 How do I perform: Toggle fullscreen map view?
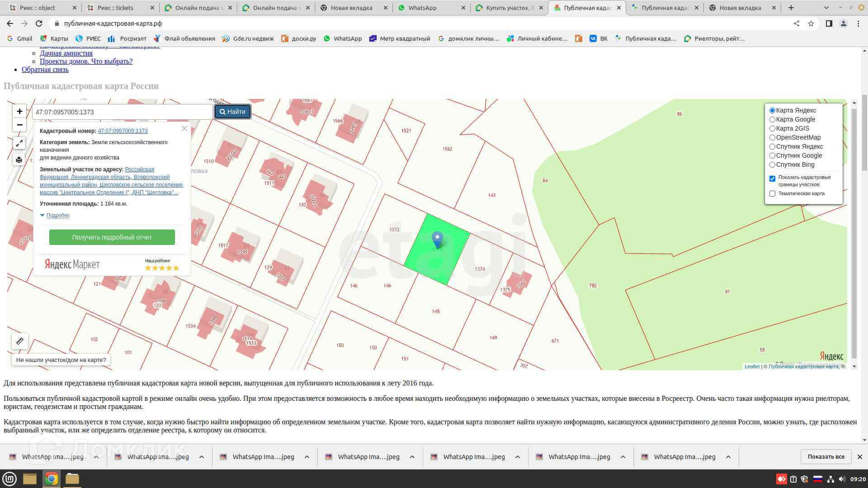coord(19,143)
